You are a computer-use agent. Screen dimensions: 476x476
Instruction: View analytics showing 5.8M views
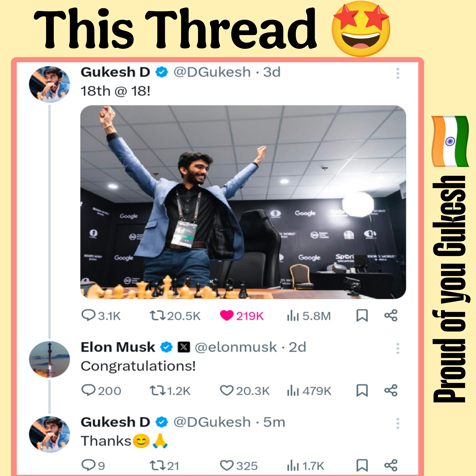(x=308, y=316)
